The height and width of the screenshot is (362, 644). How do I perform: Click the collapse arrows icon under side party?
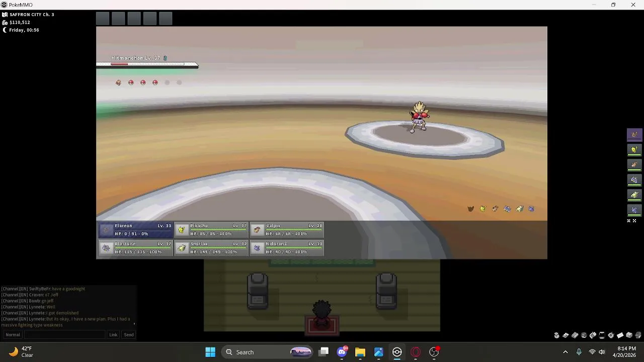[628, 221]
